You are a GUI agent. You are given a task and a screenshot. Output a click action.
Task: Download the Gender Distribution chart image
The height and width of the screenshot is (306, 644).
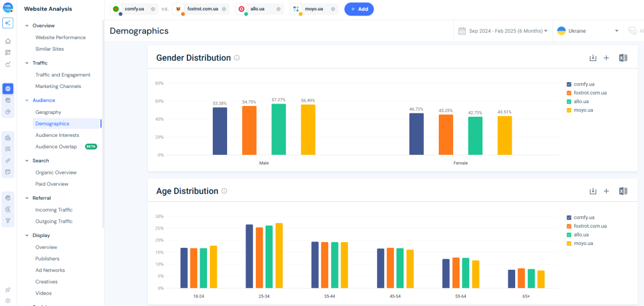coord(593,58)
